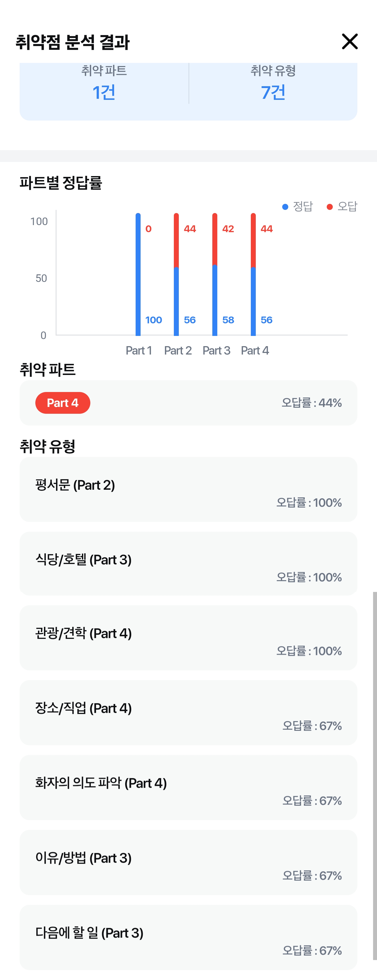
Task: Tap the red Part 4 badge
Action: pos(63,403)
